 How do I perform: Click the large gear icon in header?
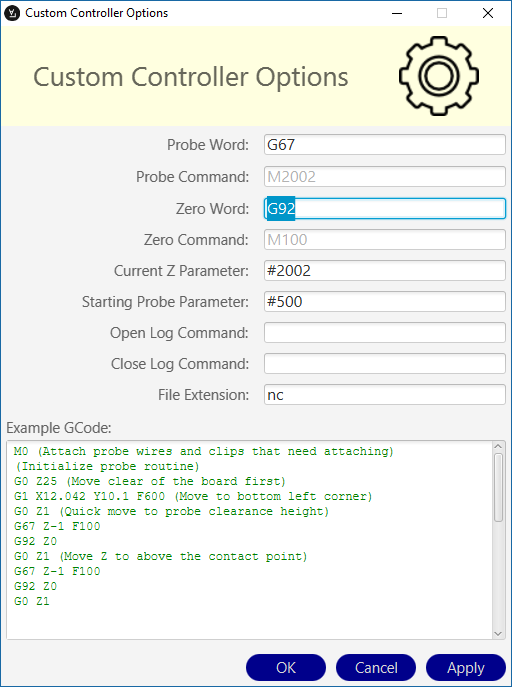(x=438, y=76)
